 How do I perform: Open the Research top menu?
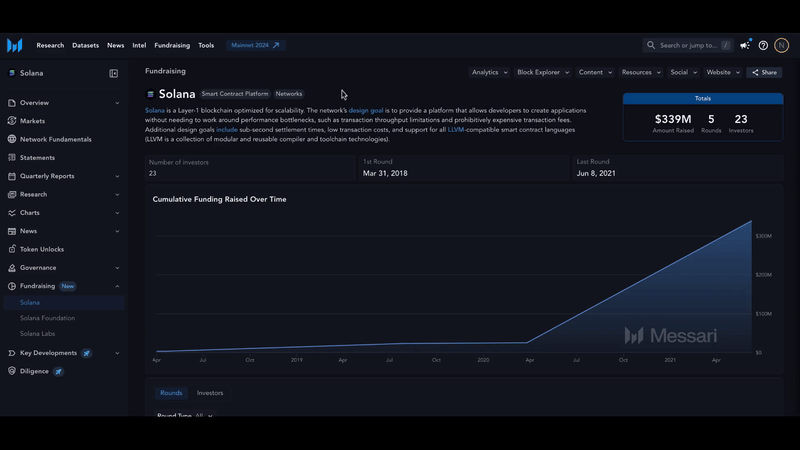50,45
